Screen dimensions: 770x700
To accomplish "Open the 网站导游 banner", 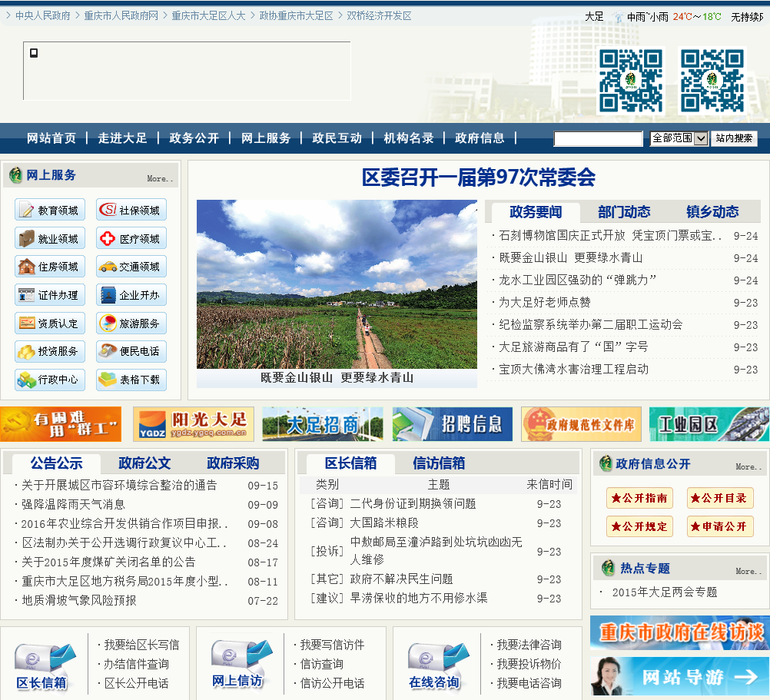I will 680,676.
